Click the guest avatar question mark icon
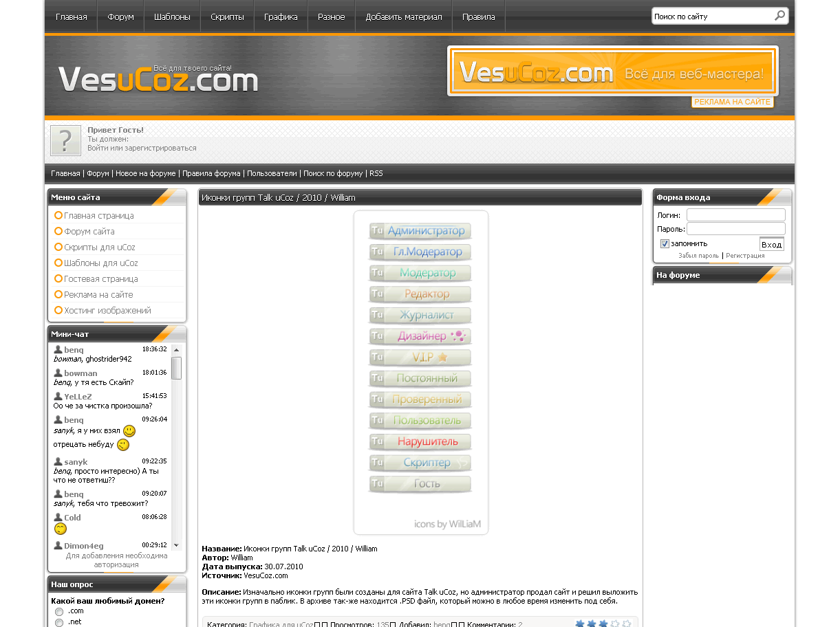 (x=65, y=140)
